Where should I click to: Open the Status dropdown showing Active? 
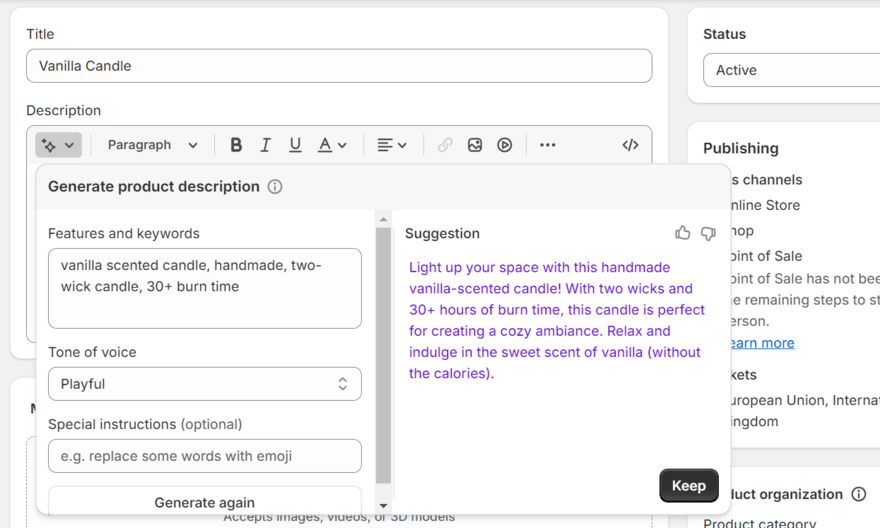point(790,70)
